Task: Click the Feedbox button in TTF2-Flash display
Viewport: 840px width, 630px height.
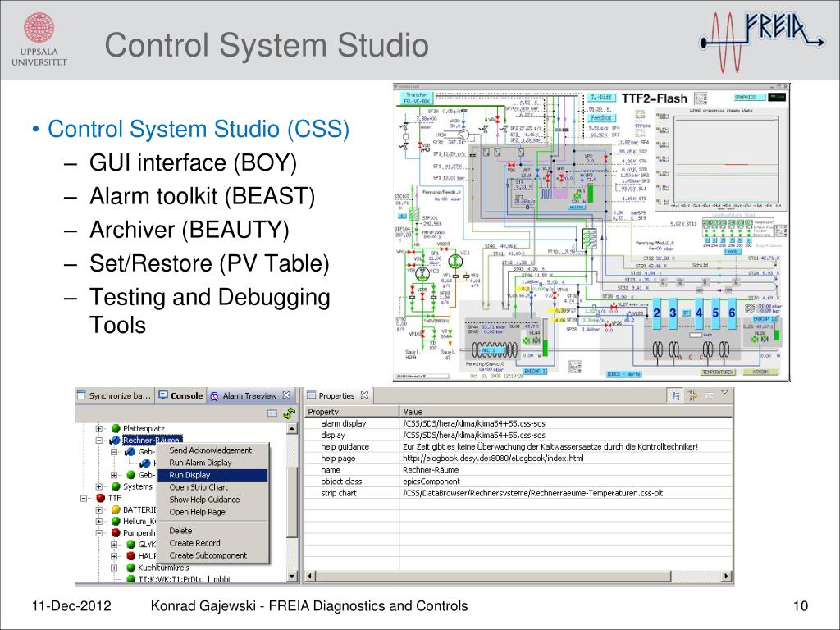Action: point(602,117)
